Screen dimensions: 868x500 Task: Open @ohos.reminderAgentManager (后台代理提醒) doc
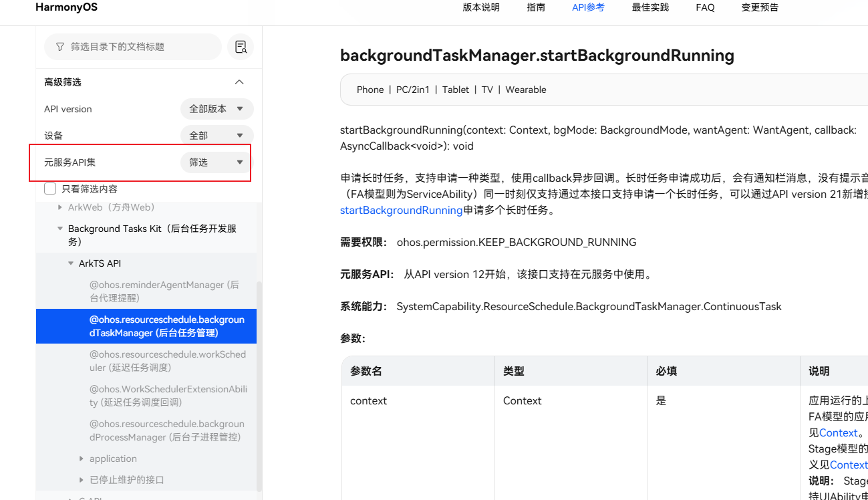pyautogui.click(x=164, y=291)
